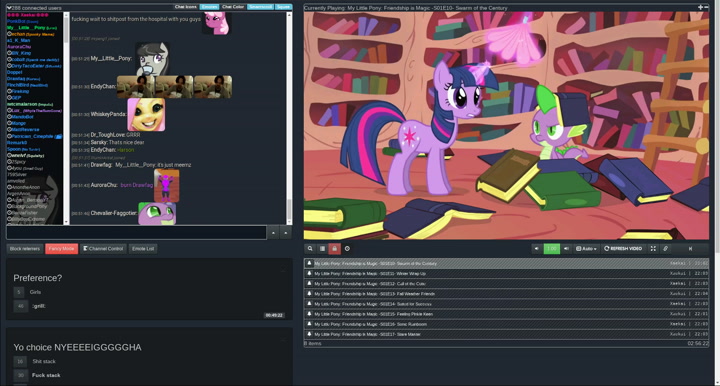This screenshot has height=386, width=720.
Task: Click the Refresh Video button
Action: coord(623,249)
